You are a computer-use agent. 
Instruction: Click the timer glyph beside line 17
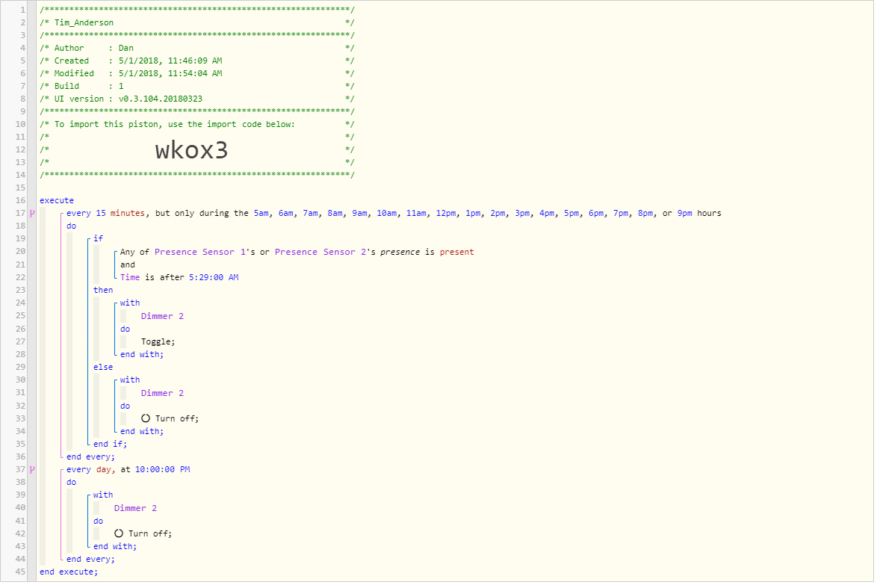pyautogui.click(x=31, y=214)
